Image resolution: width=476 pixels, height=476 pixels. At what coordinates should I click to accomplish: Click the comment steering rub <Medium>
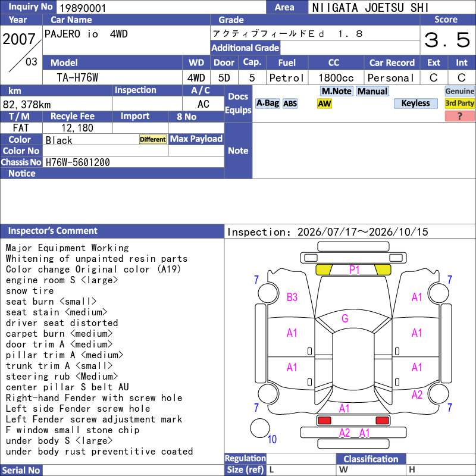click(x=62, y=377)
